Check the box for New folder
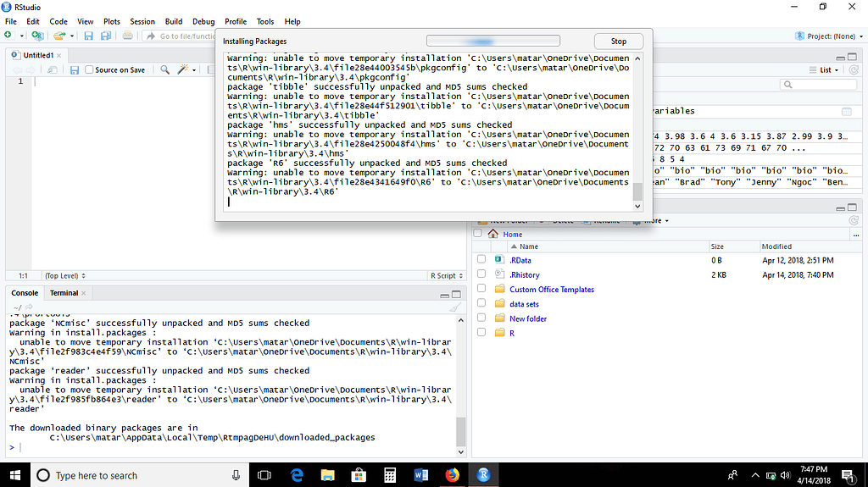The width and height of the screenshot is (868, 487). 481,318
